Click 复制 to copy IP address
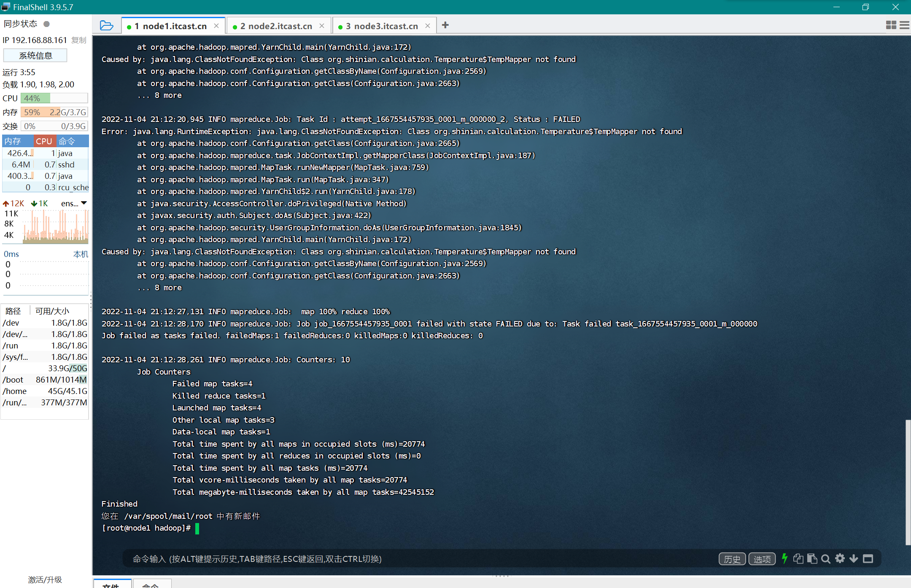The width and height of the screenshot is (911, 588). 79,40
